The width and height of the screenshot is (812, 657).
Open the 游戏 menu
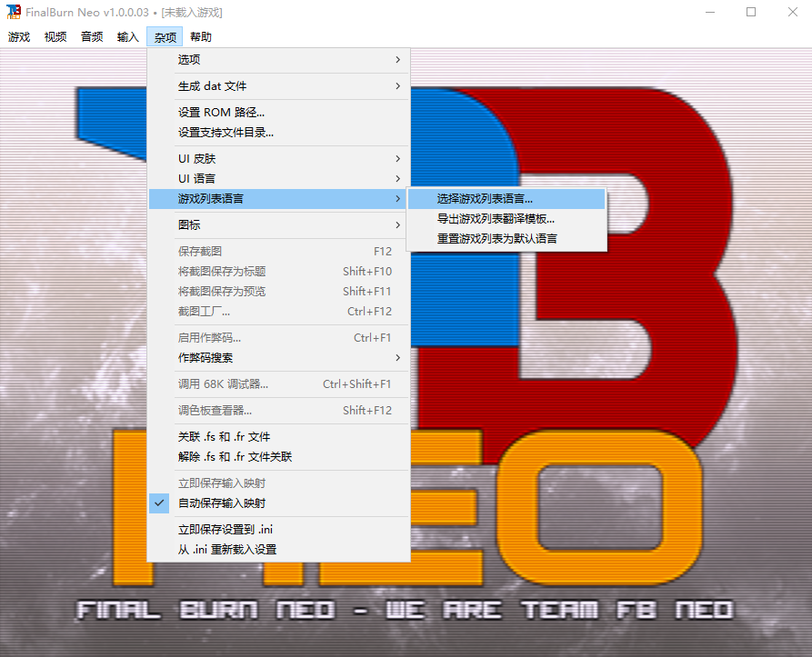click(x=19, y=36)
